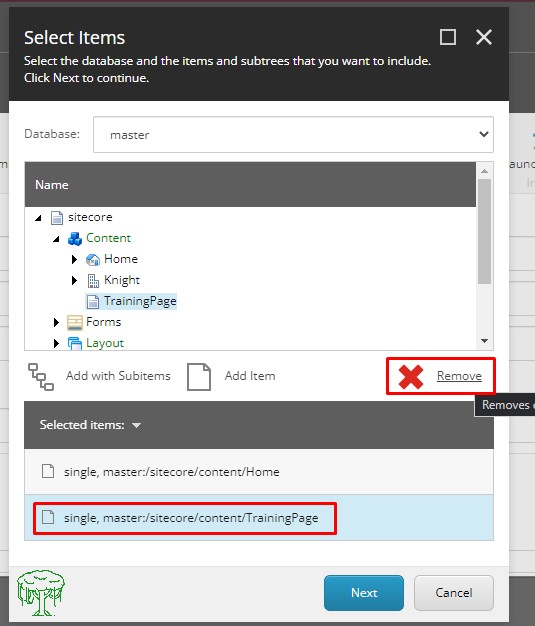The width and height of the screenshot is (535, 626).
Task: Select the Knight tree item
Action: point(122,280)
